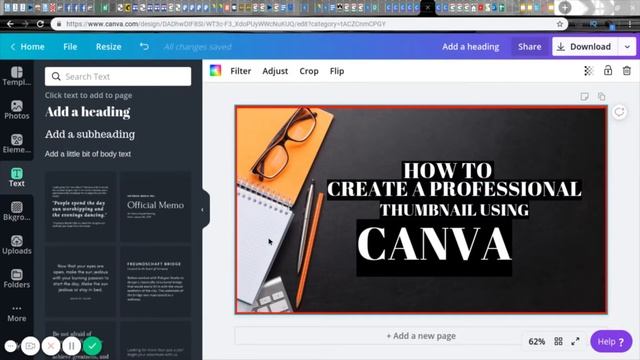Select THUMBNAIL USING text on canvas
The image size is (640, 360).
[x=454, y=210]
